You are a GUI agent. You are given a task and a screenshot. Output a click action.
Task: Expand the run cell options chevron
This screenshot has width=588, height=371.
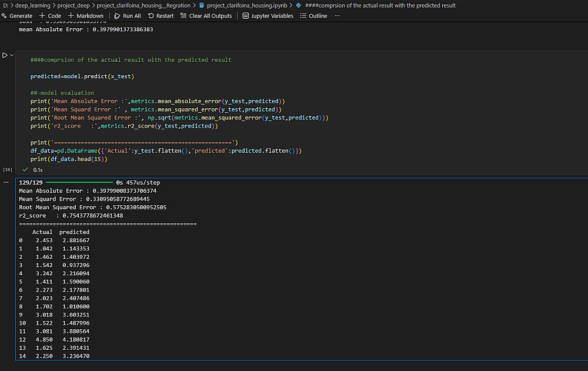point(12,55)
